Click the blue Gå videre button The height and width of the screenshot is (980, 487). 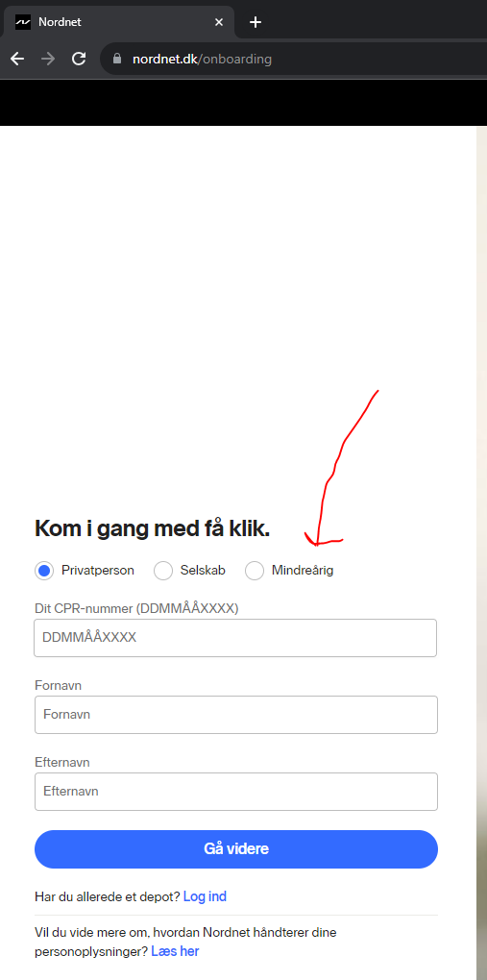tap(236, 849)
